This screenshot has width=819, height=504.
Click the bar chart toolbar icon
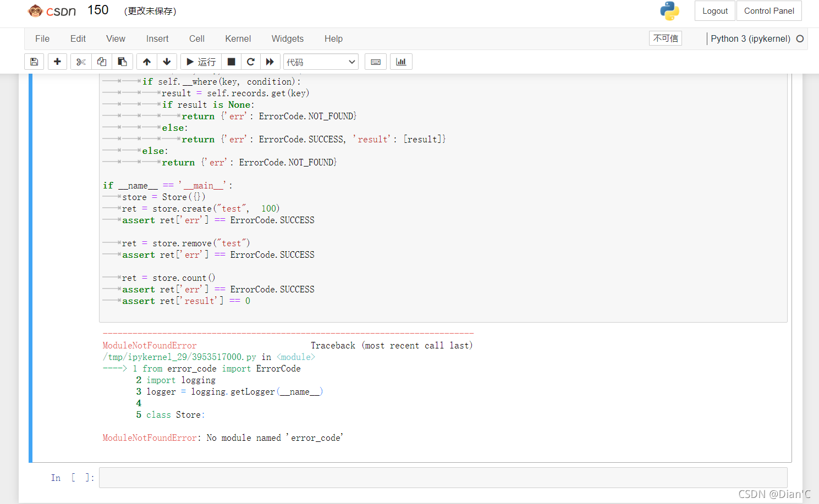pyautogui.click(x=401, y=62)
